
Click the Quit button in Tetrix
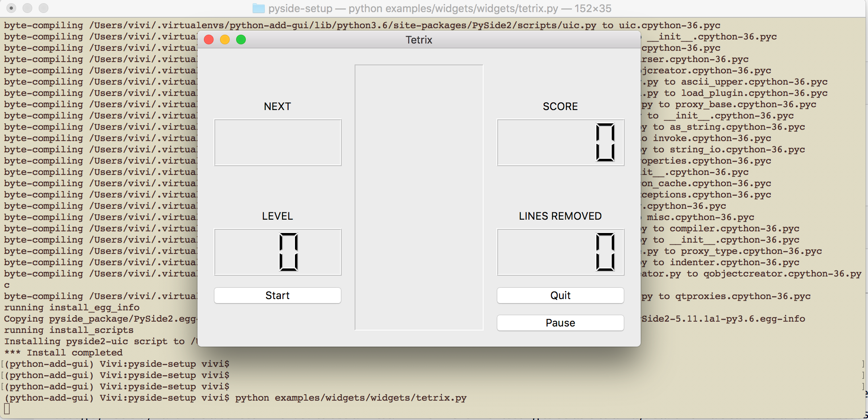pos(561,295)
